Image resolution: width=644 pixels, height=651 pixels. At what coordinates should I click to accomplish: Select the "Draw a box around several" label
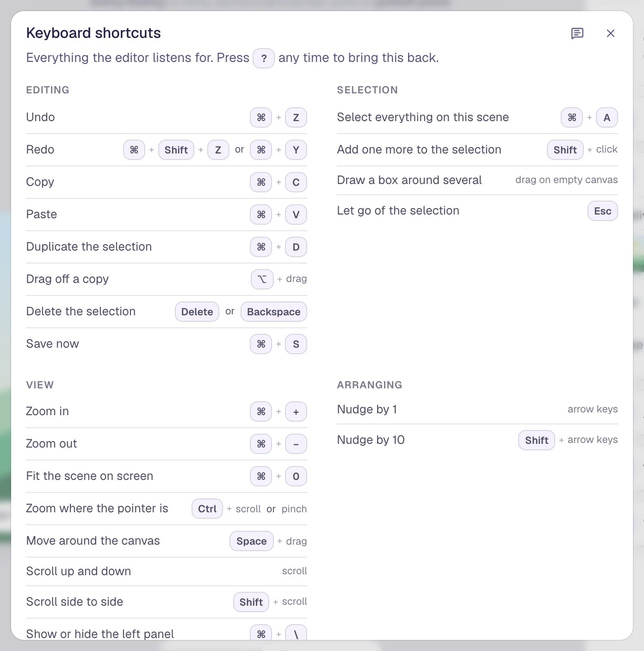click(x=409, y=180)
